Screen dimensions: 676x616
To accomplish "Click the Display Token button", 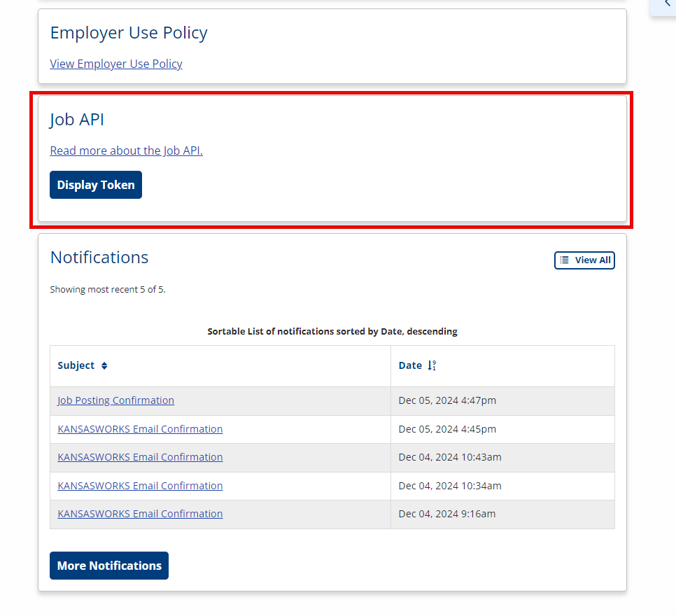I will (x=96, y=185).
